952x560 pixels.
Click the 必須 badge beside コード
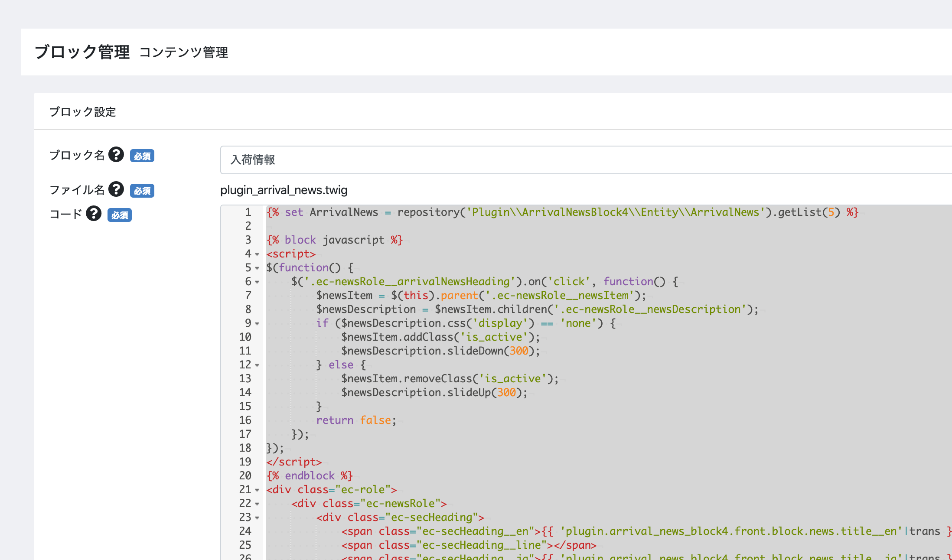(x=120, y=215)
